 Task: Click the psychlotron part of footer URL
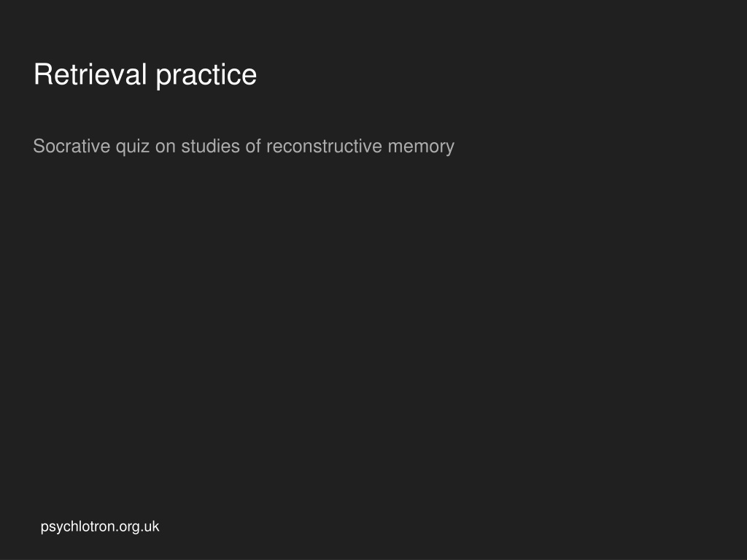click(78, 527)
